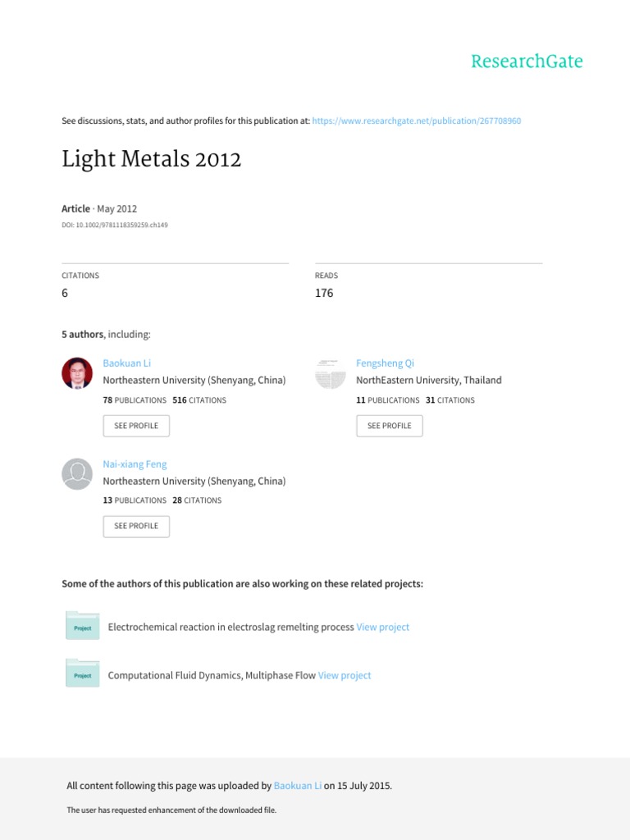
Task: Open the researchgate.net publication URL link
Action: 417,121
